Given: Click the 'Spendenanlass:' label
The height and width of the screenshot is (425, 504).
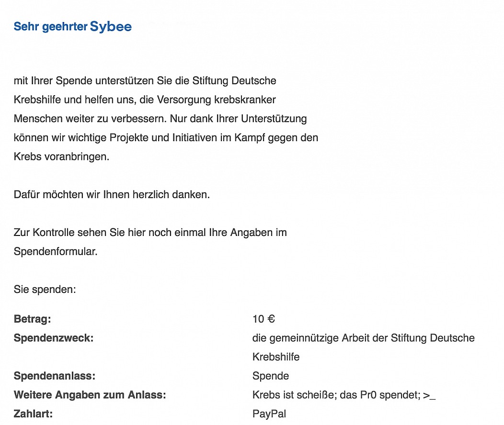Looking at the screenshot, I should [x=55, y=376].
